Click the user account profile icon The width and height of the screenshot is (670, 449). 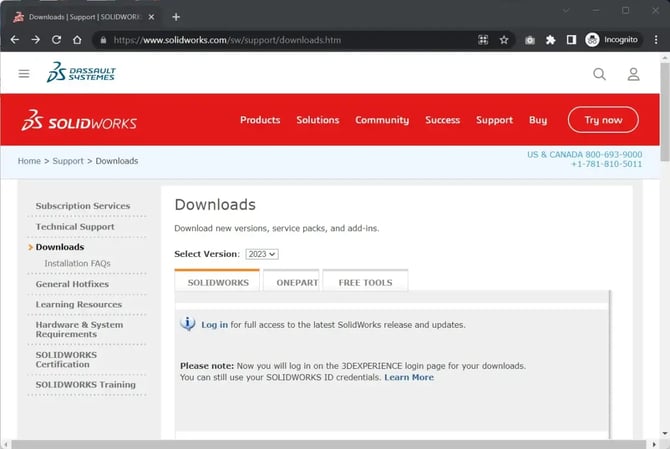pyautogui.click(x=633, y=74)
